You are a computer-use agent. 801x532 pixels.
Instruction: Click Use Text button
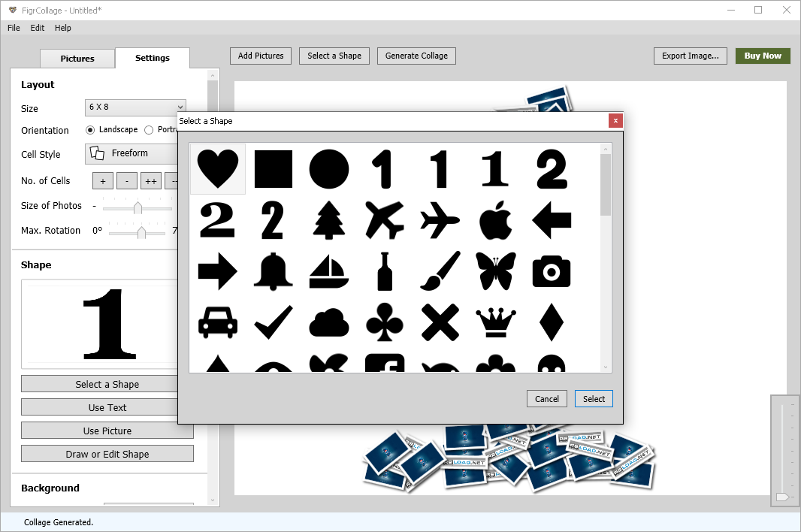107,407
